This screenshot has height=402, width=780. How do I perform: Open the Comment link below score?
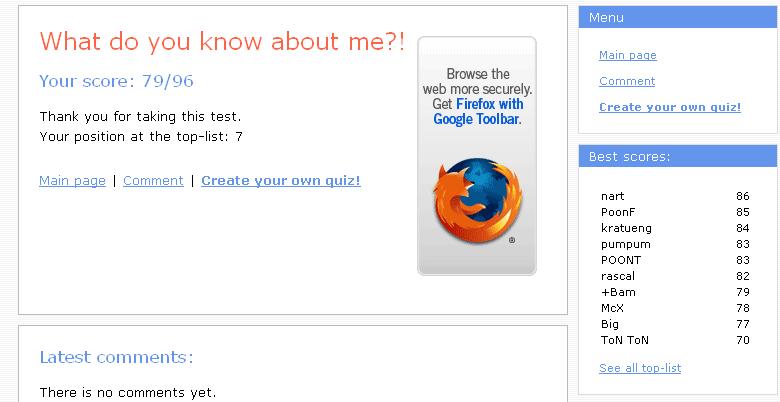pyautogui.click(x=153, y=181)
